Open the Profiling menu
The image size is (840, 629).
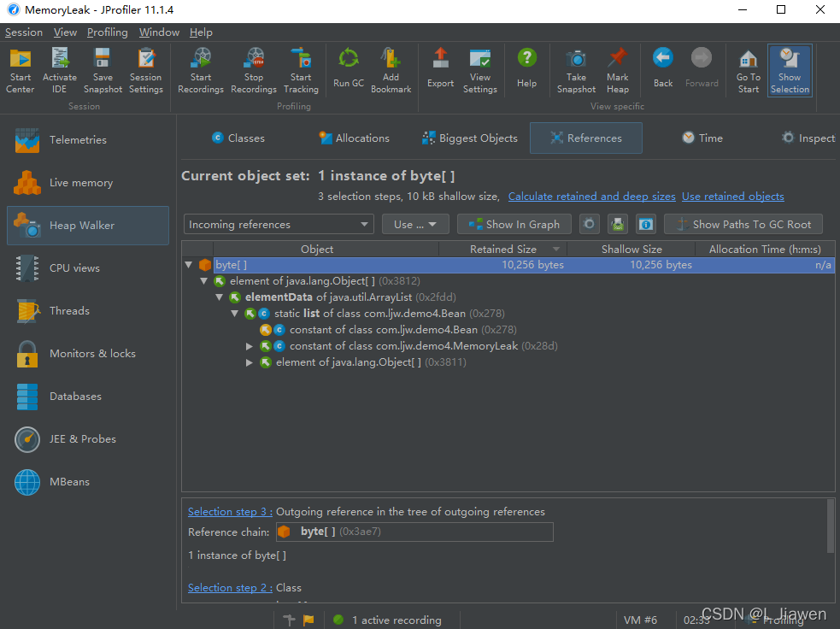tap(108, 32)
